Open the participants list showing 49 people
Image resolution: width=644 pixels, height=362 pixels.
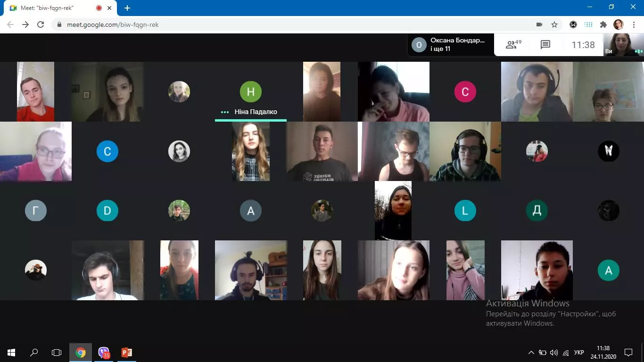pos(513,45)
